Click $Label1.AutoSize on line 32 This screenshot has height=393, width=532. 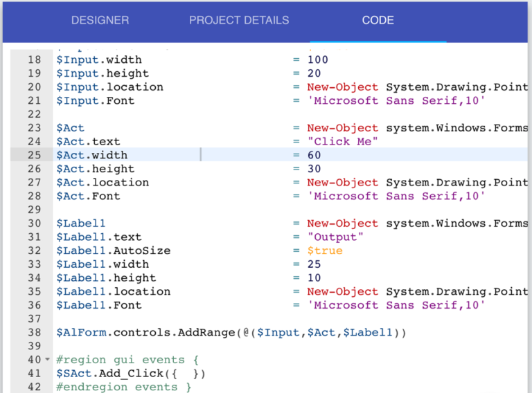[114, 250]
